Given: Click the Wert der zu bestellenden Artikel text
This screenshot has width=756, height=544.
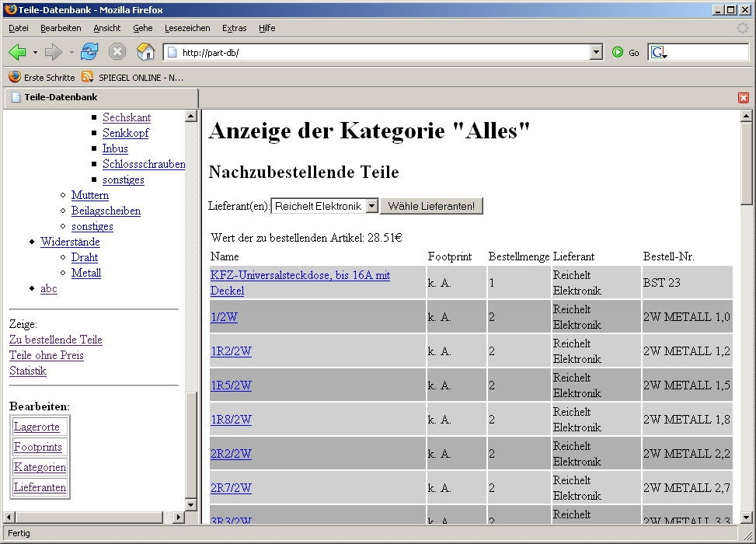Looking at the screenshot, I should point(307,237).
